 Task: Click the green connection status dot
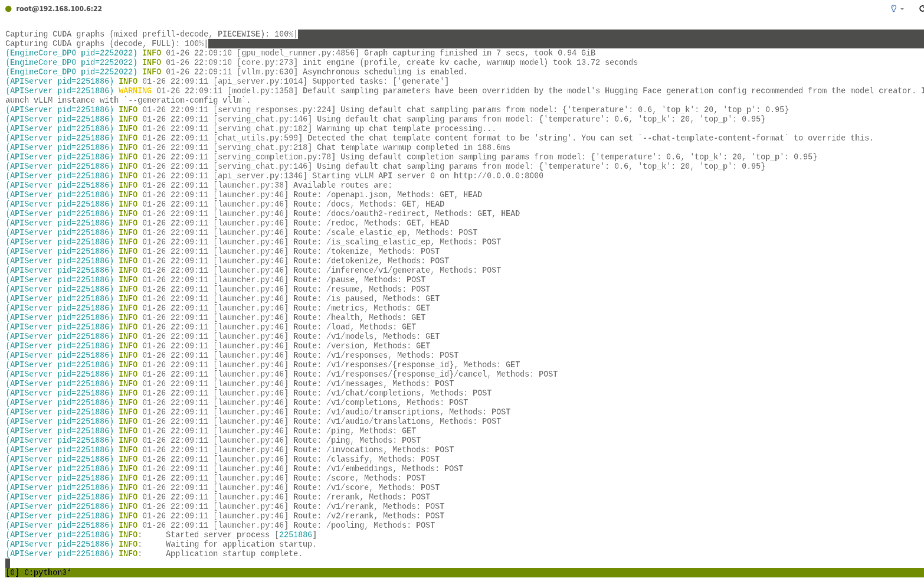tap(8, 9)
